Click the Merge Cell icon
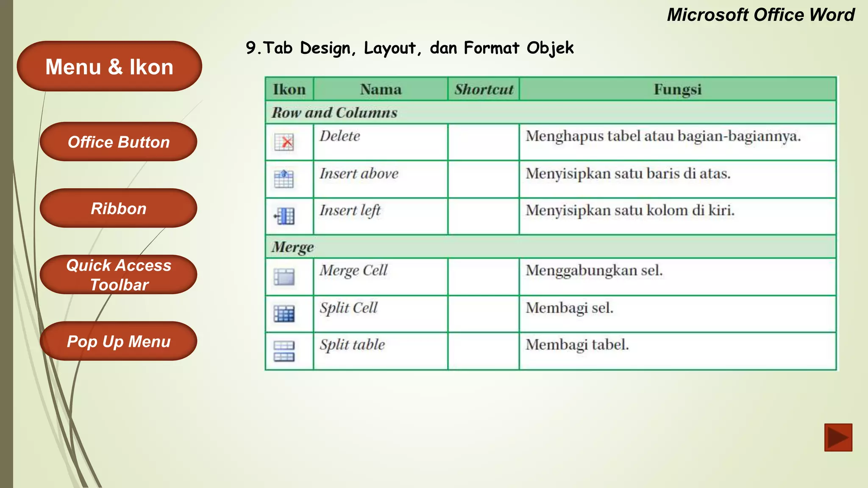Screen dimensions: 868x488 [284, 277]
